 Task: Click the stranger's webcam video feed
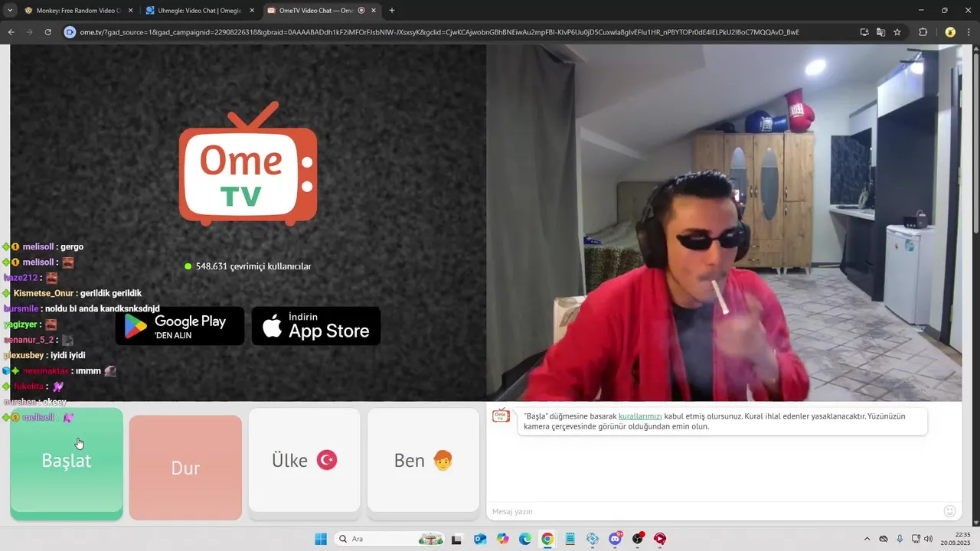click(x=724, y=223)
